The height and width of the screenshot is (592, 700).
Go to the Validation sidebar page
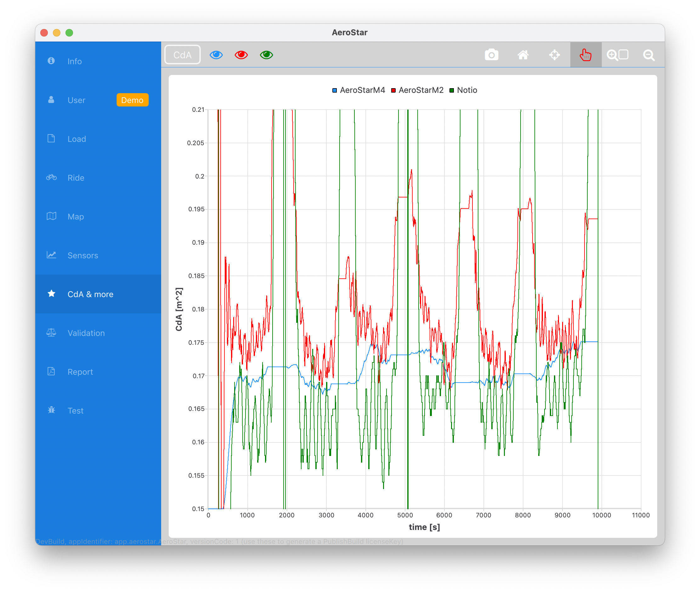86,333
